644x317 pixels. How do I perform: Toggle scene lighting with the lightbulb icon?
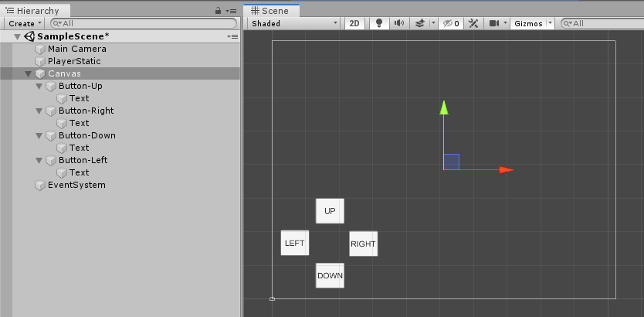pos(378,23)
